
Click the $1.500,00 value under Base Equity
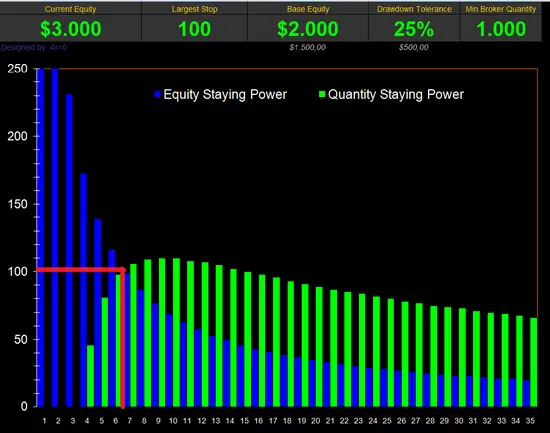[308, 47]
